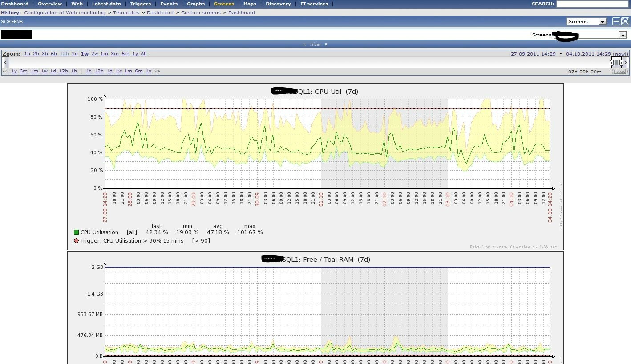
Task: Open the Maps menu tab
Action: [x=250, y=4]
